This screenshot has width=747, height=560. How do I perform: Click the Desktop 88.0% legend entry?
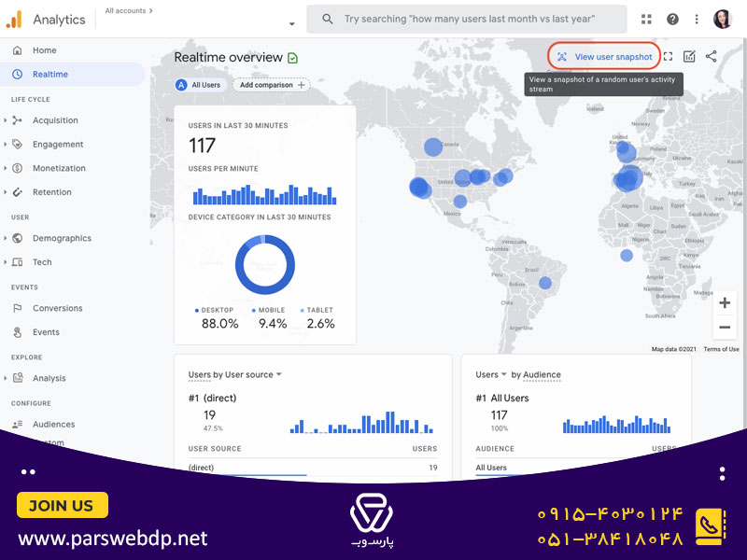pos(217,318)
